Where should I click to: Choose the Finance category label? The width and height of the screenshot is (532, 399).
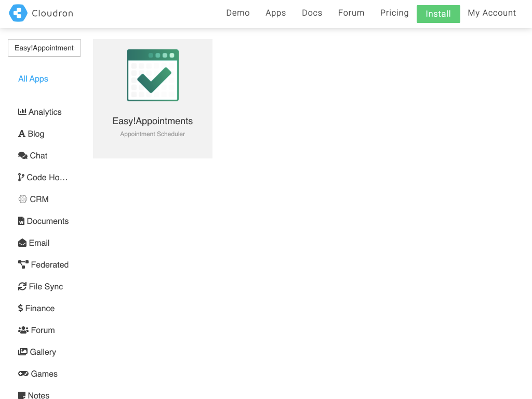pyautogui.click(x=40, y=309)
